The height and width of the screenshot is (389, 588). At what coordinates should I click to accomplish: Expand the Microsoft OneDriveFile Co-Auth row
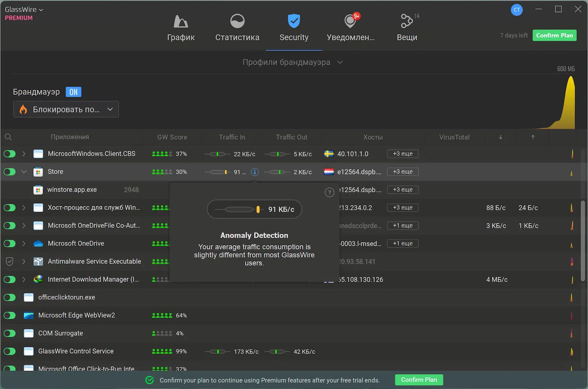point(24,225)
